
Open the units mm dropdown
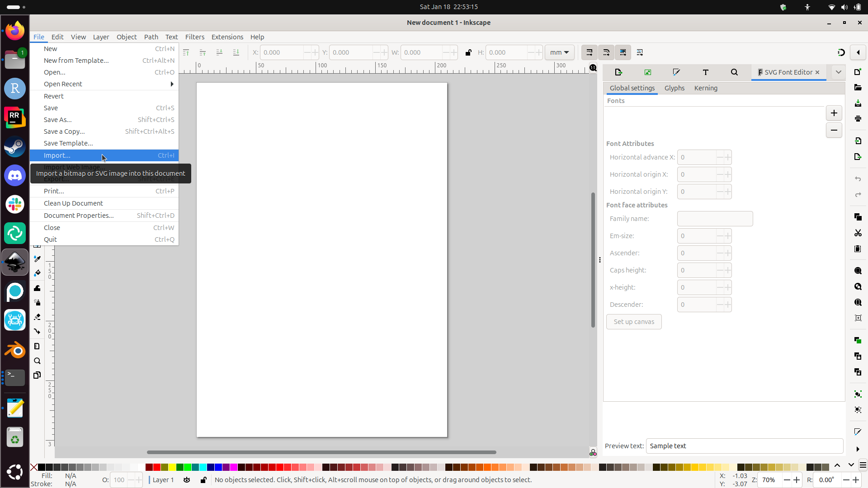point(560,52)
